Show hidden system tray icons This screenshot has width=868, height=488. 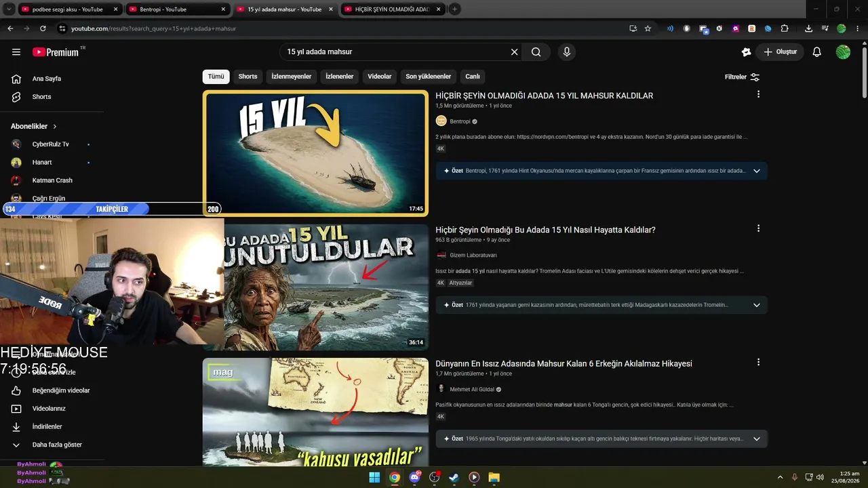coord(780,477)
